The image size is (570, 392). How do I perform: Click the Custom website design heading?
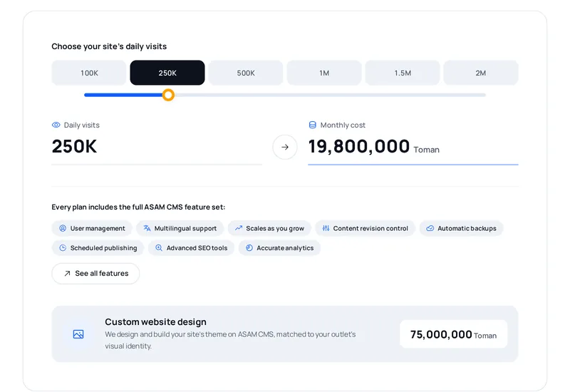[x=155, y=322]
